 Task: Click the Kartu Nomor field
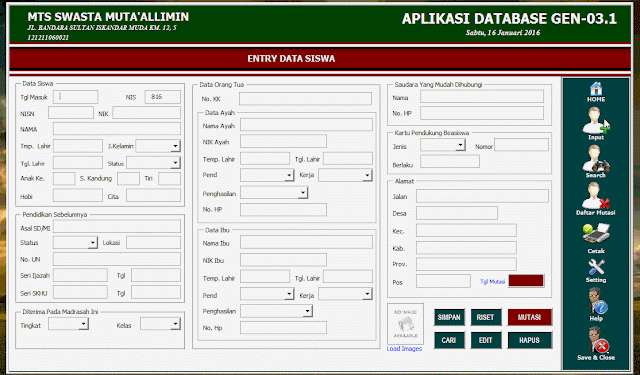point(522,145)
